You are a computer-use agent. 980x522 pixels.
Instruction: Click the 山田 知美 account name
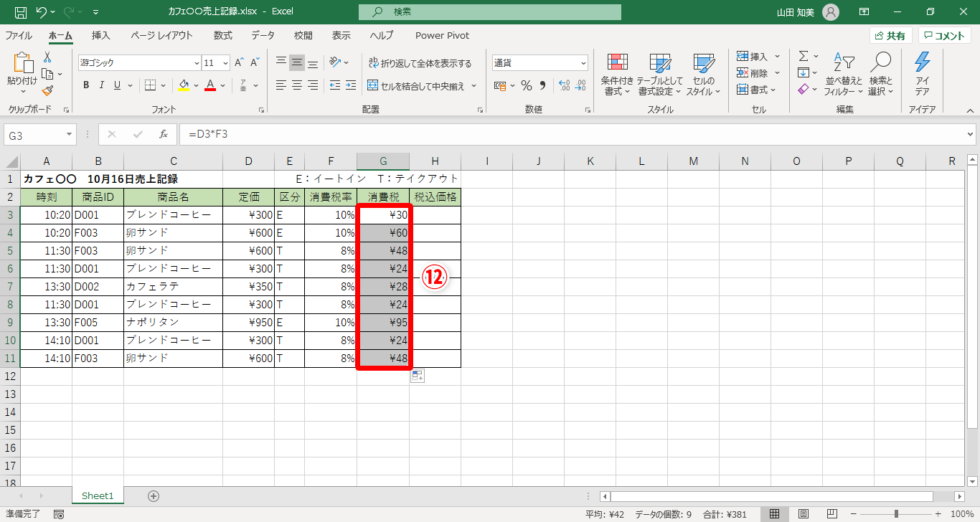(796, 12)
